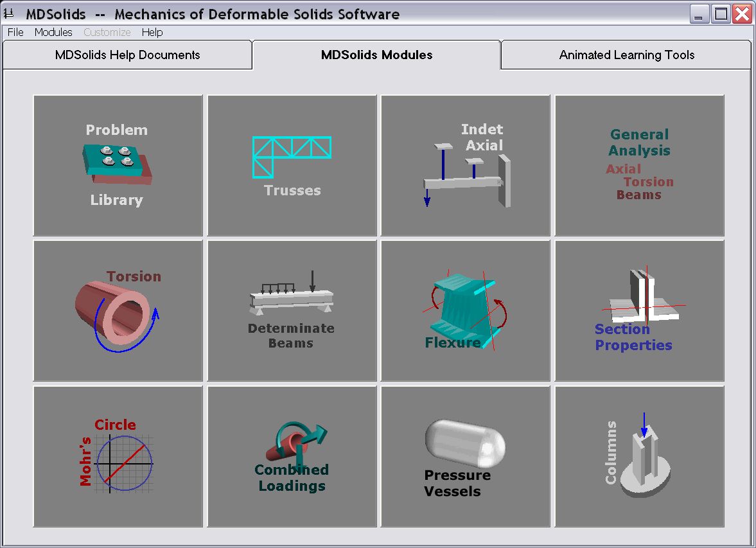
Task: Launch the Mohr's Circle module
Action: [118, 456]
